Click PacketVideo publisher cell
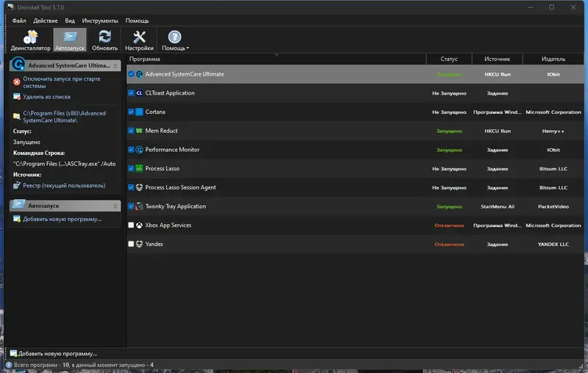The image size is (588, 373). [x=553, y=206]
